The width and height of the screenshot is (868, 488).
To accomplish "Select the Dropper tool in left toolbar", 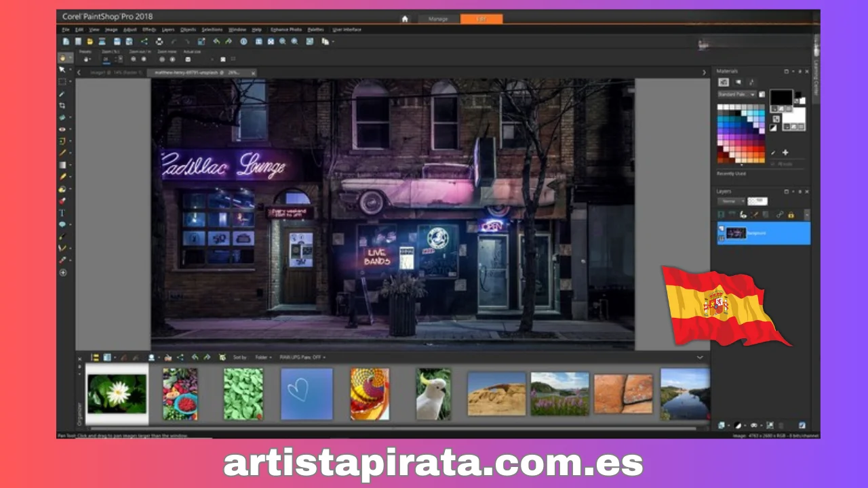I will click(62, 94).
